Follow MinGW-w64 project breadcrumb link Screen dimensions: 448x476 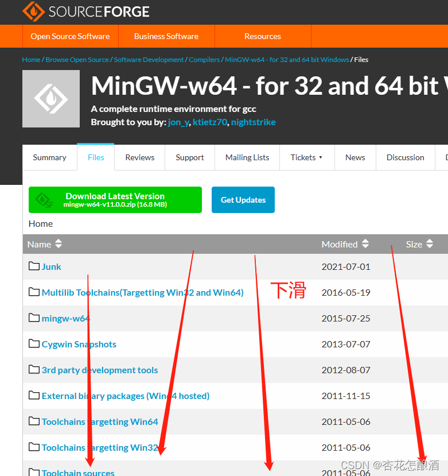click(x=287, y=60)
